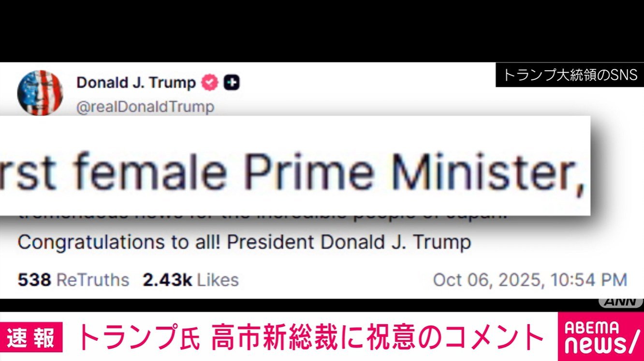Click the ABEMA news logo
The image size is (644, 361).
point(601,336)
